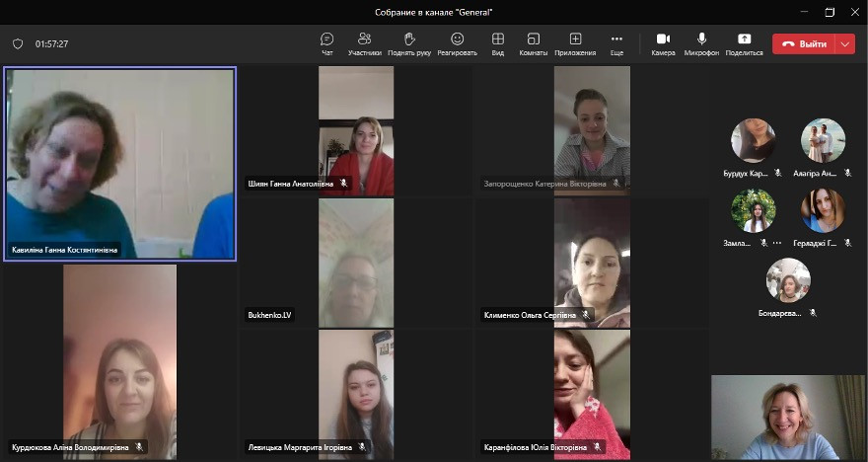Click muted mic icon beside Замла...
The width and height of the screenshot is (868, 462).
[x=763, y=243]
